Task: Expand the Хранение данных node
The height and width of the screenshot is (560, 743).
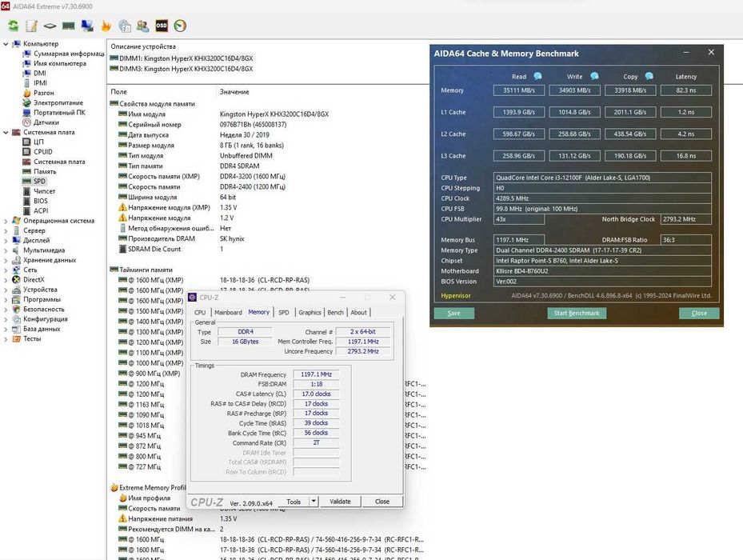Action: click(6, 260)
